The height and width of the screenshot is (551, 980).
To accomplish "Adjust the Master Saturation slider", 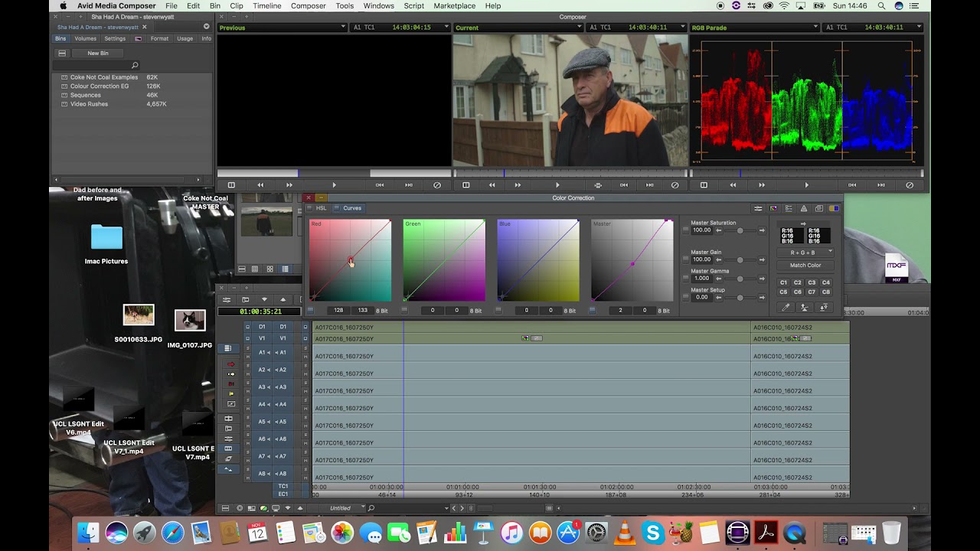I will coord(740,230).
